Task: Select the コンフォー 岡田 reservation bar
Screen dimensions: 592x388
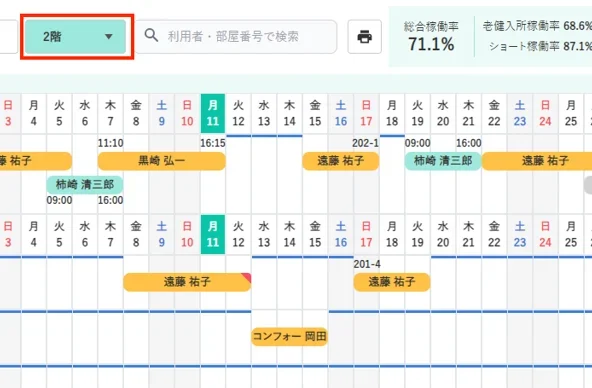Action: (x=289, y=336)
